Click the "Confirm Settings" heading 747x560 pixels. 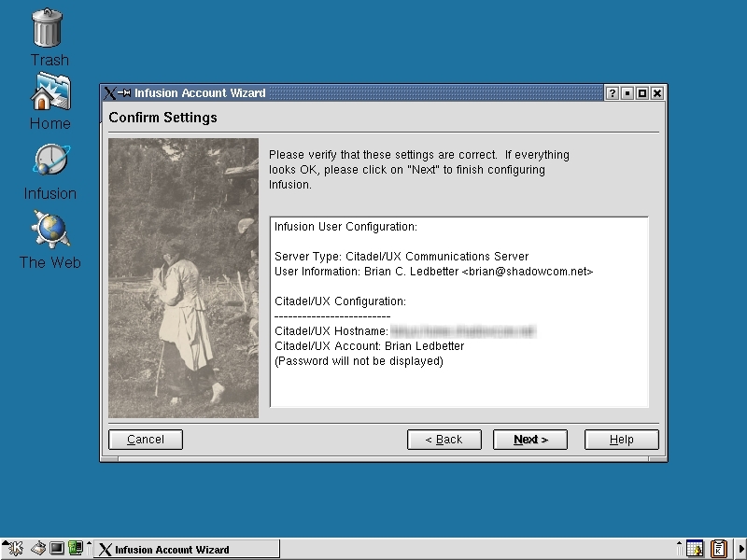point(162,118)
